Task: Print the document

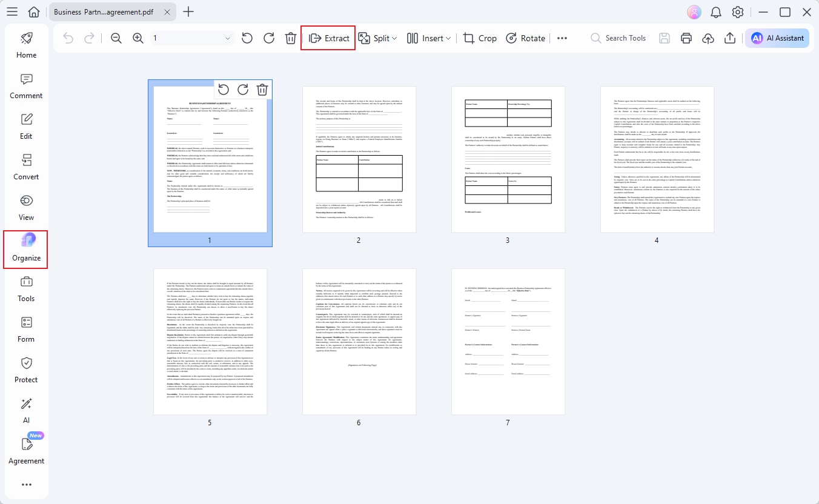Action: coord(686,38)
